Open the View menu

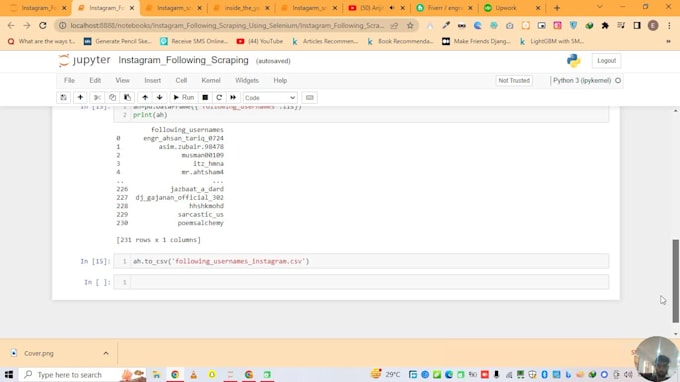pyautogui.click(x=122, y=80)
